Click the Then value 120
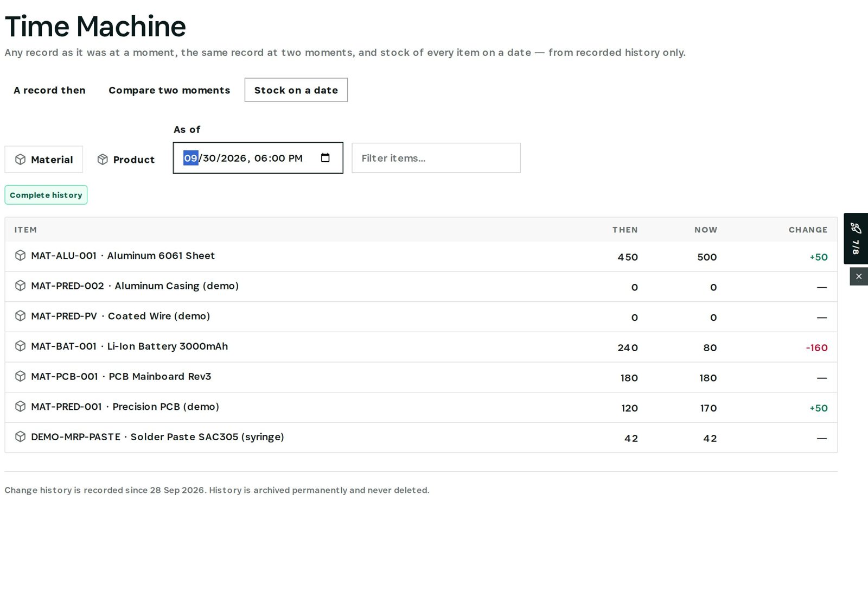This screenshot has width=868, height=589. [x=629, y=408]
